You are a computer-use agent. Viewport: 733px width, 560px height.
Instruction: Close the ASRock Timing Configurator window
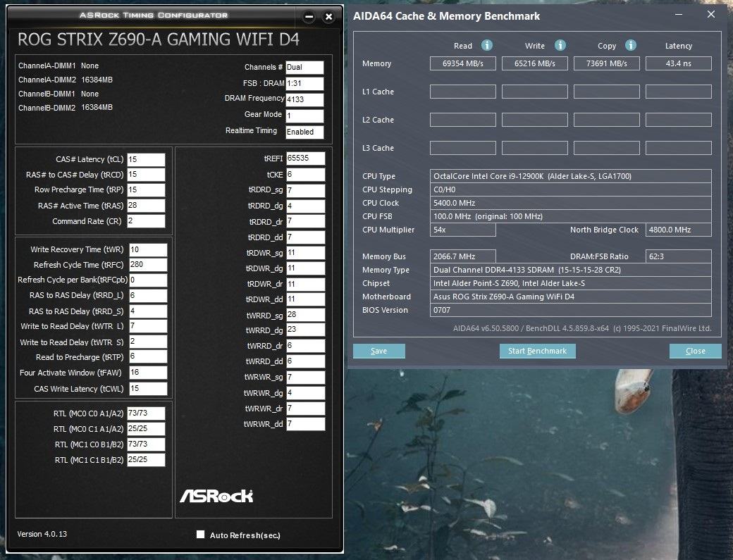click(328, 17)
